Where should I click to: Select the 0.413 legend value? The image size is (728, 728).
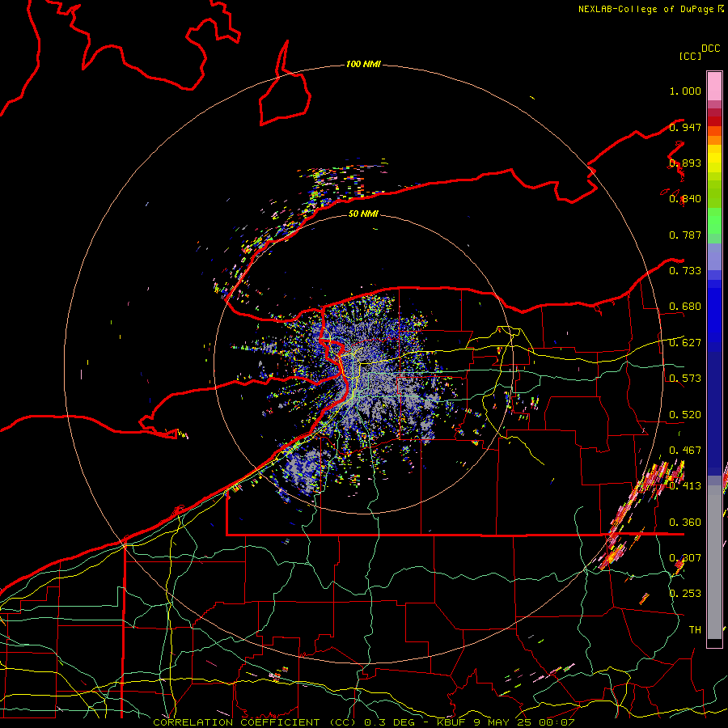[x=685, y=486]
